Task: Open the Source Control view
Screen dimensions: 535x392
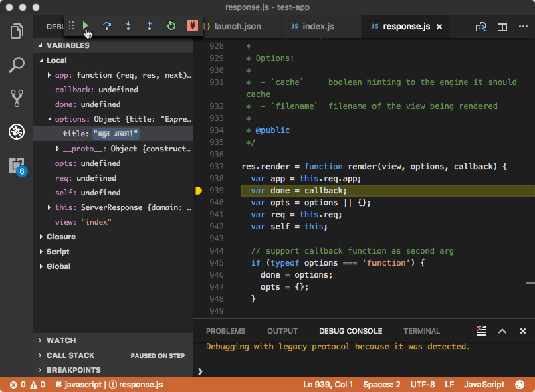Action: (17, 98)
